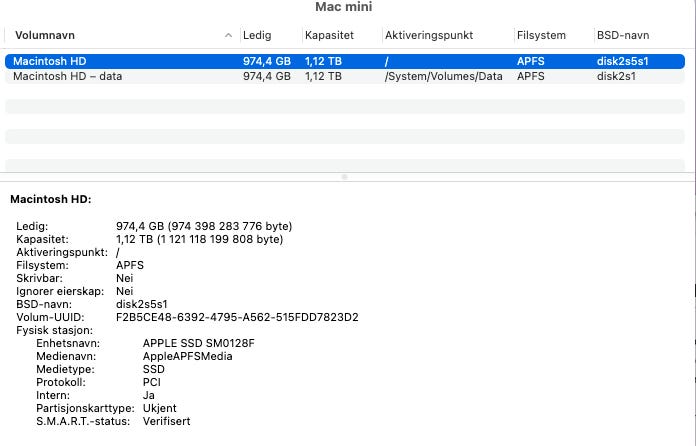Click the 974,4 GB cell in data row
The width and height of the screenshot is (696, 446).
coord(267,76)
